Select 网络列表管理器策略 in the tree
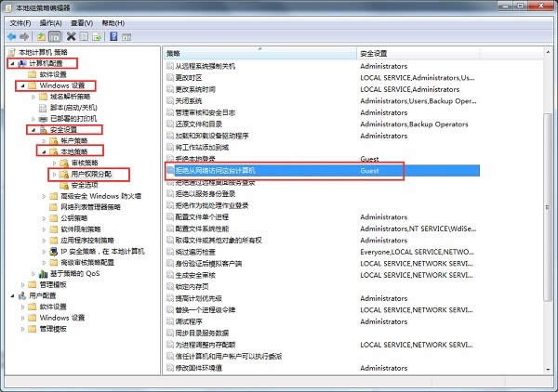 pyautogui.click(x=91, y=207)
